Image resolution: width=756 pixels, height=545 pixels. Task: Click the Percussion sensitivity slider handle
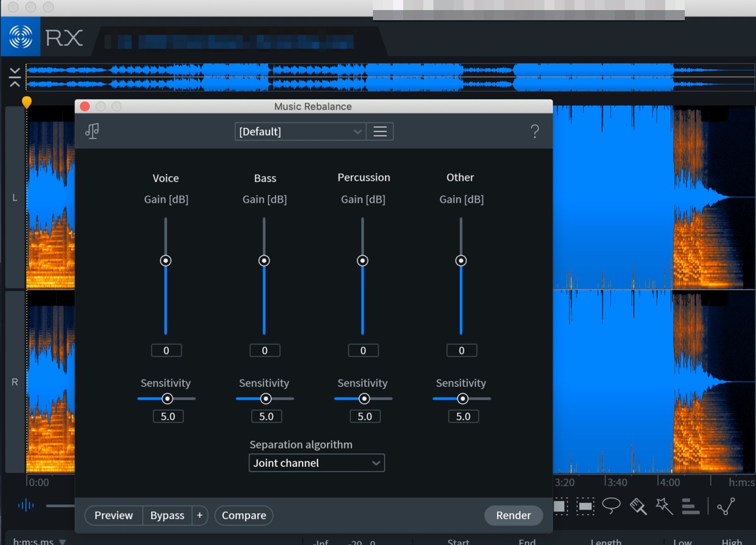[x=364, y=398]
